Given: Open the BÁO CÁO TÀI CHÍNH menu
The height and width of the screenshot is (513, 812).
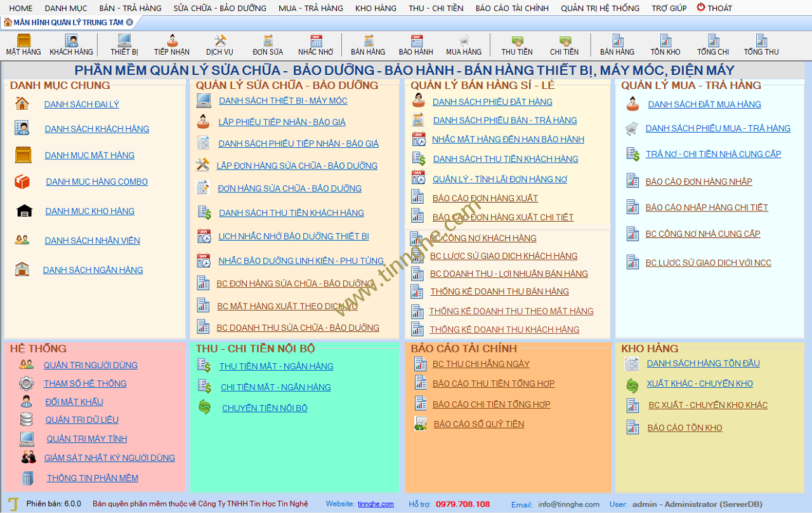Looking at the screenshot, I should 512,8.
